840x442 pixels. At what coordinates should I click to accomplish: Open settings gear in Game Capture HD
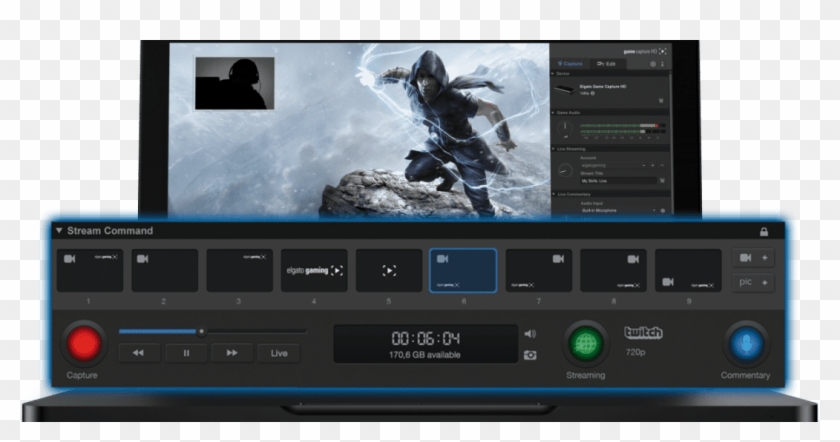coord(652,64)
